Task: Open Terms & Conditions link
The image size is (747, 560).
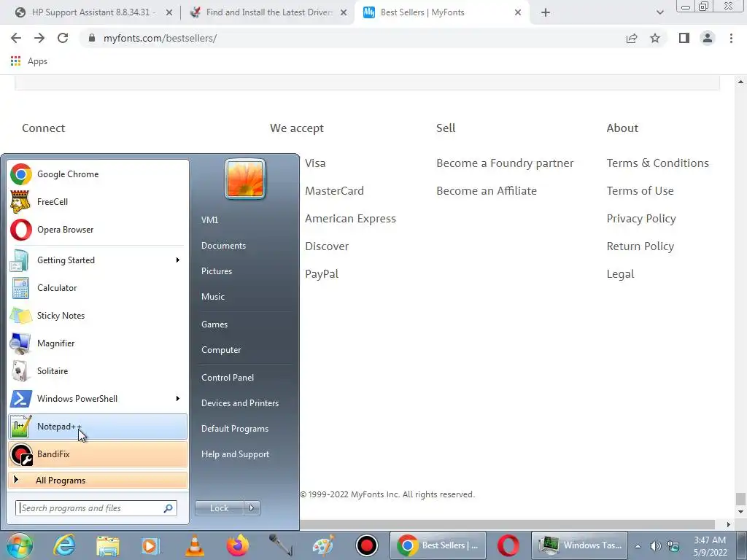Action: [x=657, y=163]
